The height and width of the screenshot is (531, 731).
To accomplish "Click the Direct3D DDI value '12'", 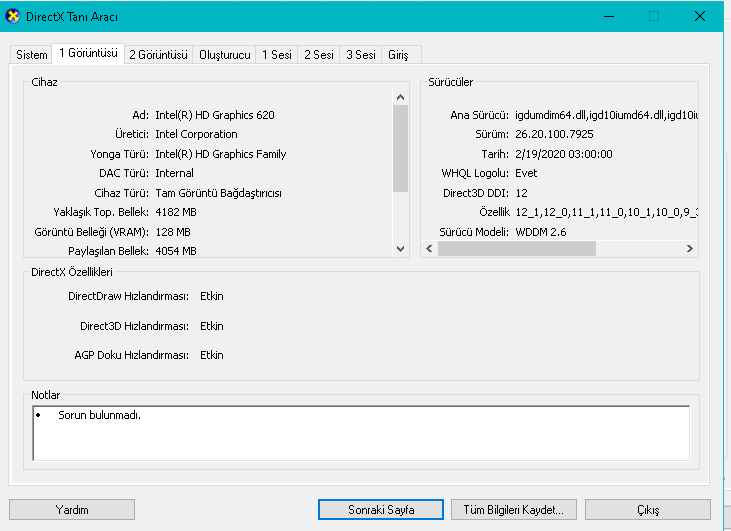I will pos(521,193).
